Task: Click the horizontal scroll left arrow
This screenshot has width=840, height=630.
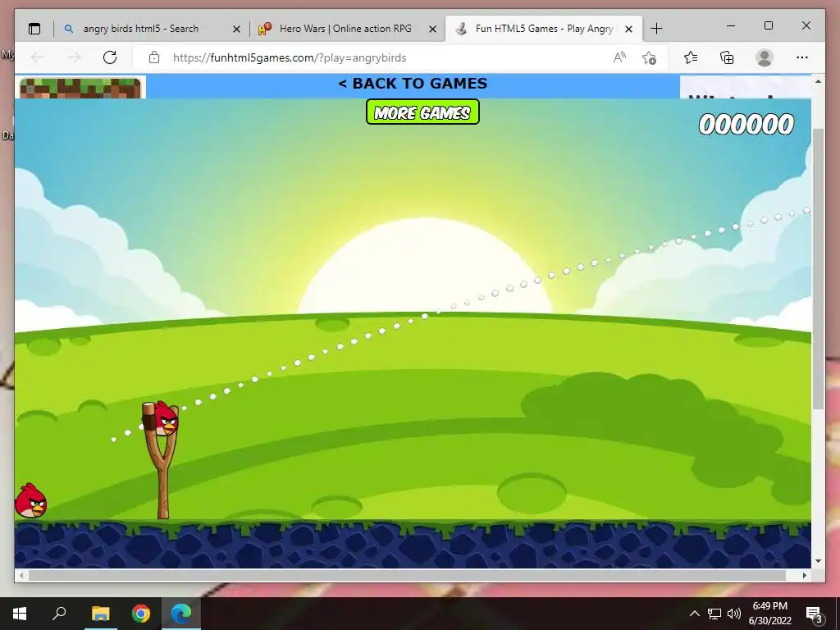Action: pyautogui.click(x=21, y=575)
